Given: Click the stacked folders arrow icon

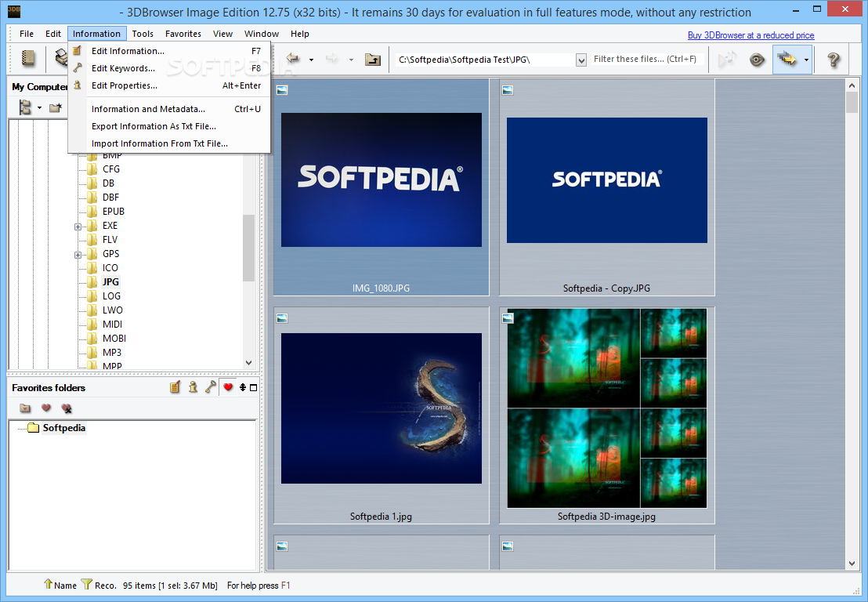Looking at the screenshot, I should pyautogui.click(x=787, y=59).
